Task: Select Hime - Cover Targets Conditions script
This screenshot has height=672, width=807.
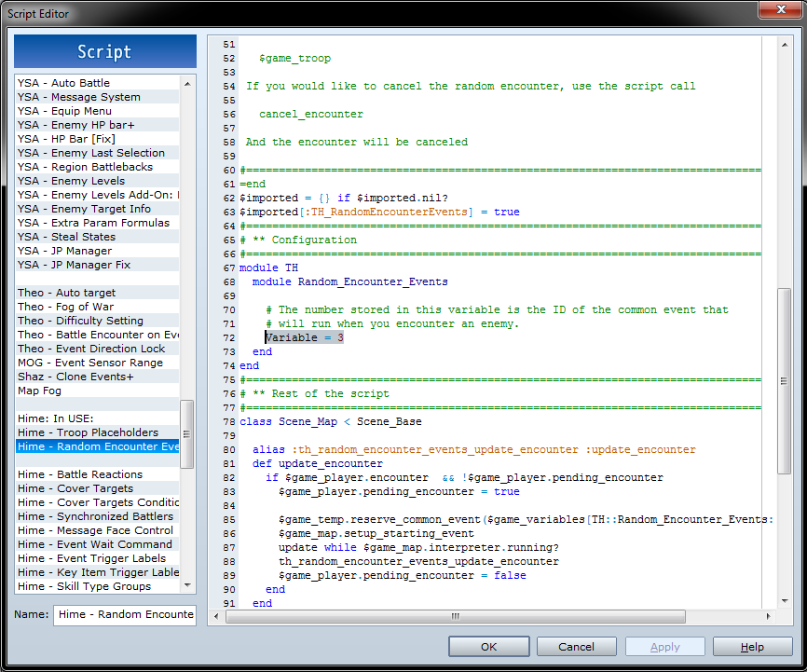Action: [x=98, y=502]
